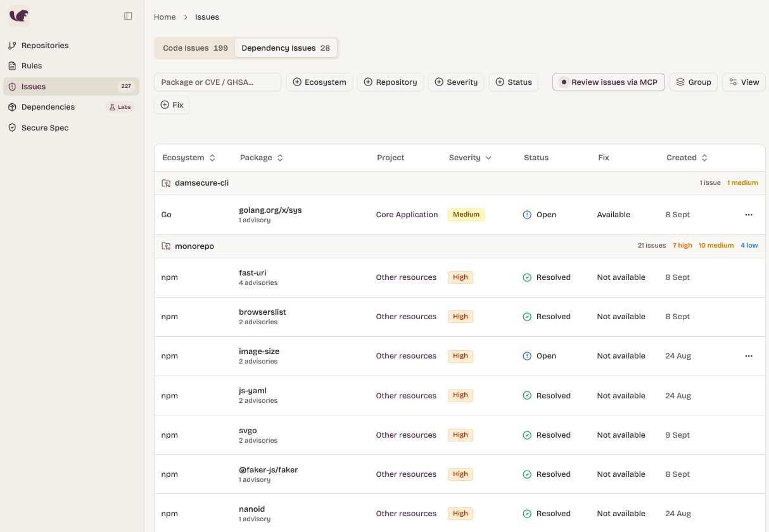Click the Open status icon for golang.org/x/sys
The height and width of the screenshot is (532, 769).
tap(527, 215)
